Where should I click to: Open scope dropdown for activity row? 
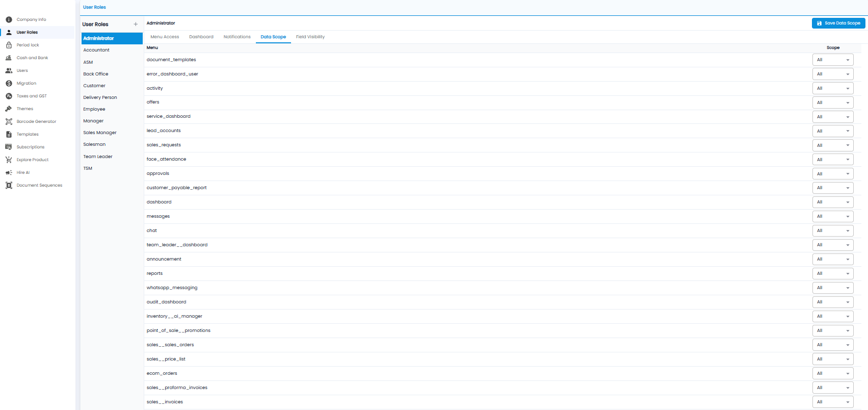tap(833, 88)
